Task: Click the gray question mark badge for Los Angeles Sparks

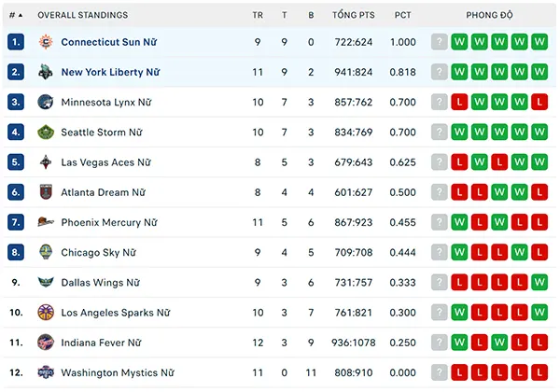Action: [440, 313]
